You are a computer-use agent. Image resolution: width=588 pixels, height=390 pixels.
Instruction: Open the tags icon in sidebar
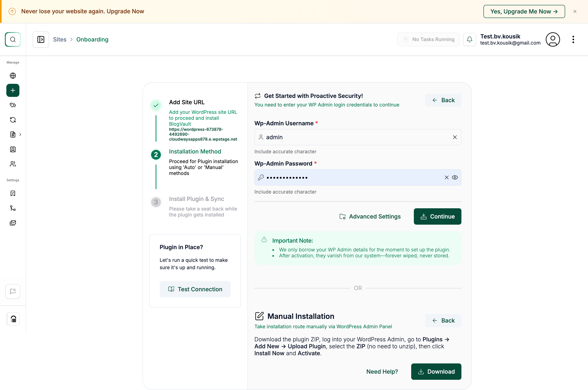13,105
